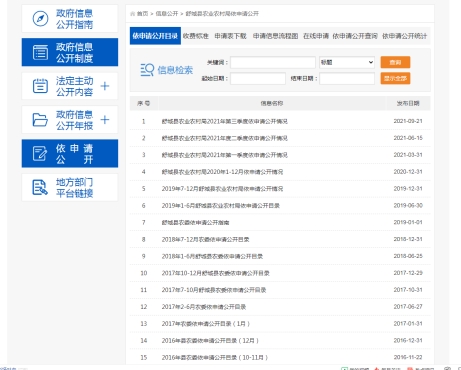The image size is (461, 370).
Task: Open 舒城县农业农村局2021年第三季度依申请公开情况
Action: (x=225, y=121)
